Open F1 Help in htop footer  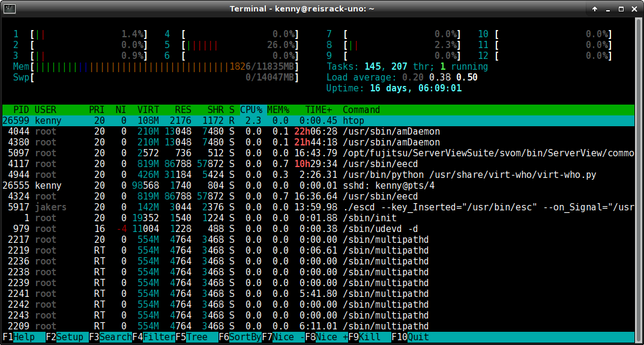click(x=24, y=337)
